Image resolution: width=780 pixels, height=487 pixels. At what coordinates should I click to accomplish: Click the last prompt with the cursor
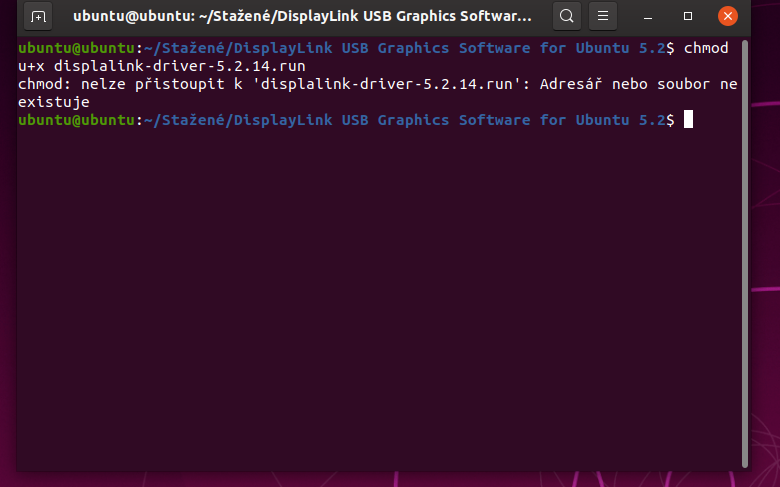coord(356,120)
